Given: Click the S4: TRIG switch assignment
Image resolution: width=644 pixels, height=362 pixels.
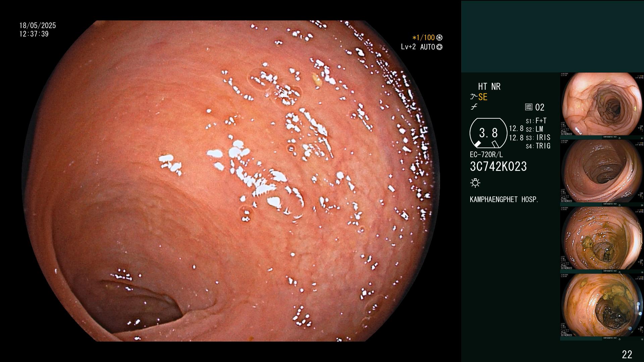Looking at the screenshot, I should click(x=538, y=146).
